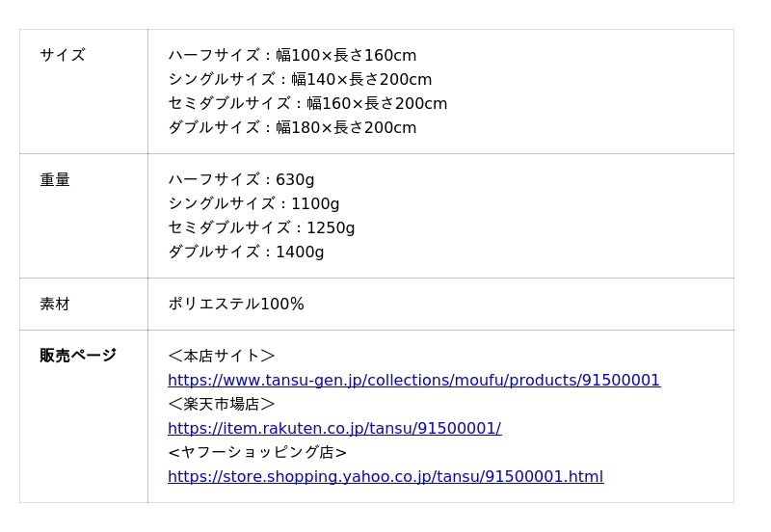The image size is (771, 532).
Task: Click the サイズ row header cell
Action: 63,56
